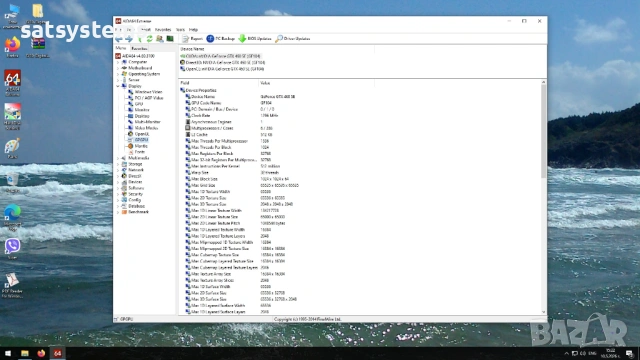Expand the Server tree node
Viewport: 640px width, 360px height.
[118, 80]
